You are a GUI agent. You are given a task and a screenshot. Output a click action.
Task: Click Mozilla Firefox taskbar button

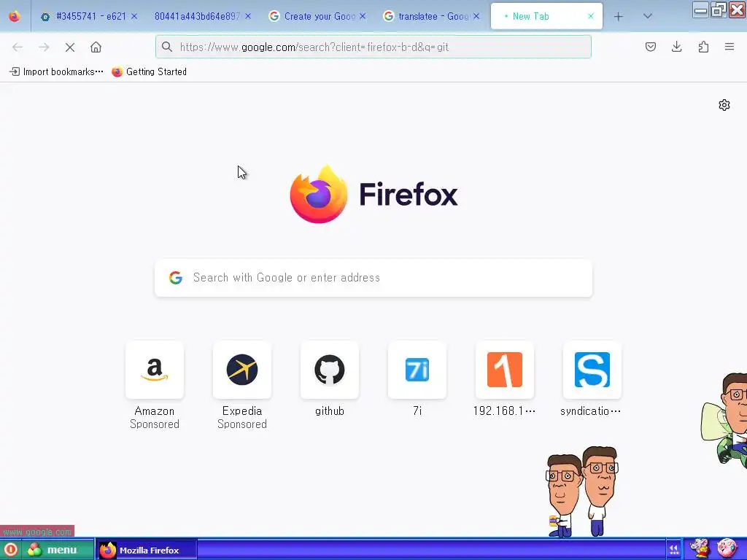(146, 550)
